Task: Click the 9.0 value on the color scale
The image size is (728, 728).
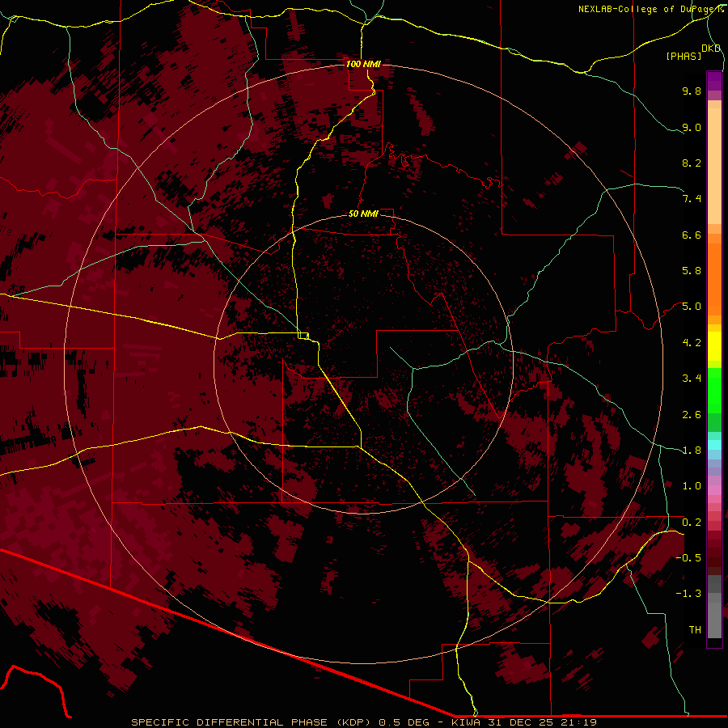Action: click(x=692, y=127)
